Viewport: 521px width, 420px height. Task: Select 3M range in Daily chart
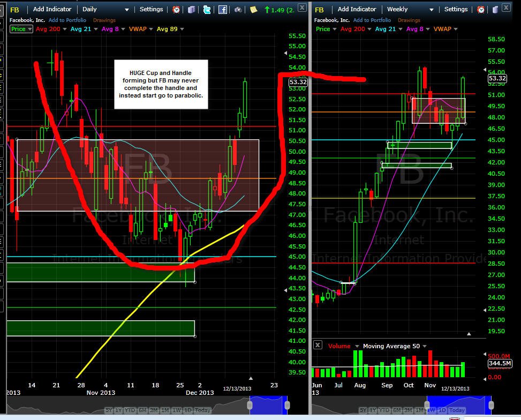(154, 410)
